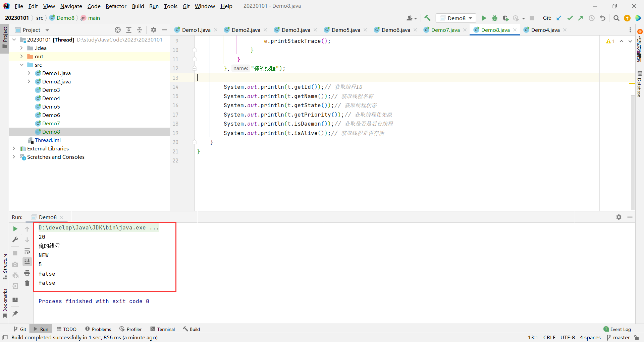Change CRLF line separator
The height and width of the screenshot is (342, 644).
coord(549,337)
